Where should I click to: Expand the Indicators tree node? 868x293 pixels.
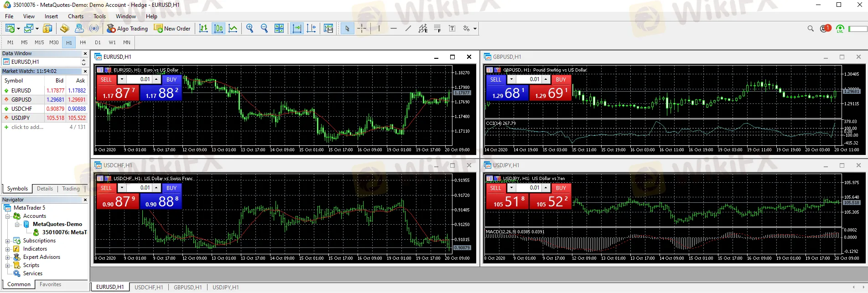coord(7,249)
